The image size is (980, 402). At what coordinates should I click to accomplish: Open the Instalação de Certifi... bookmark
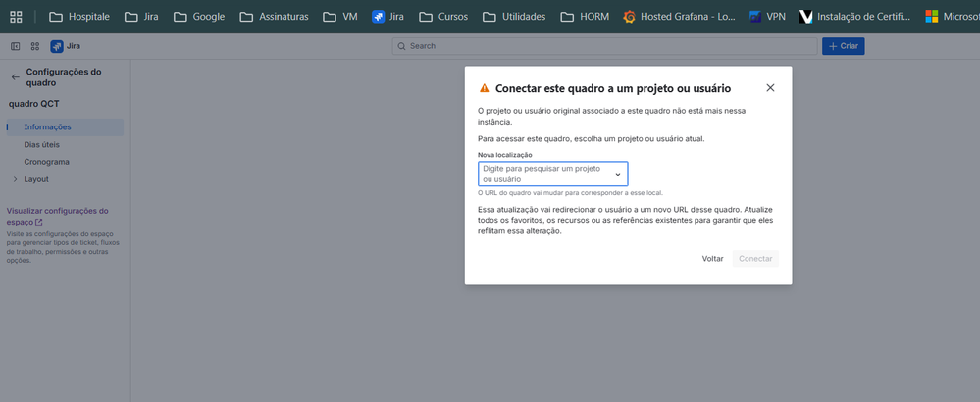(x=855, y=17)
